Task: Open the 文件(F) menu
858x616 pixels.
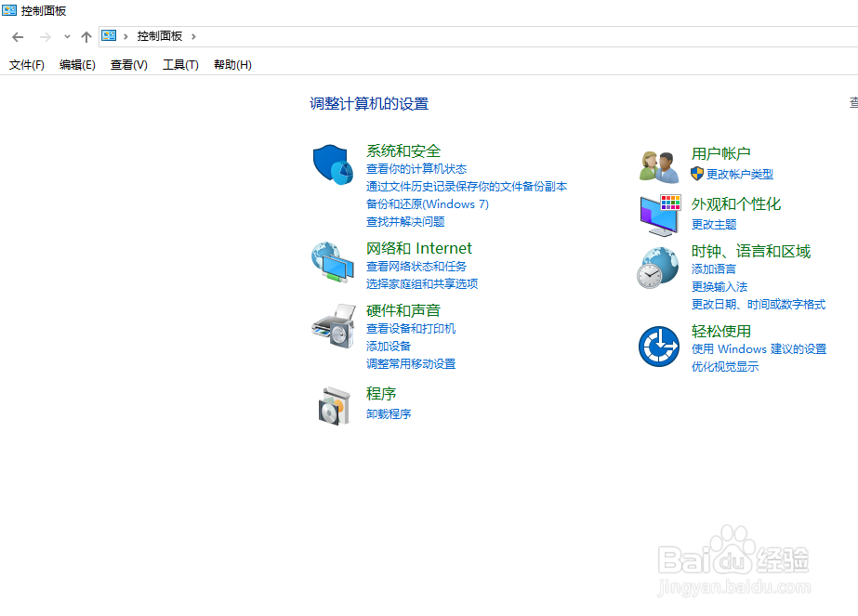Action: click(x=26, y=64)
